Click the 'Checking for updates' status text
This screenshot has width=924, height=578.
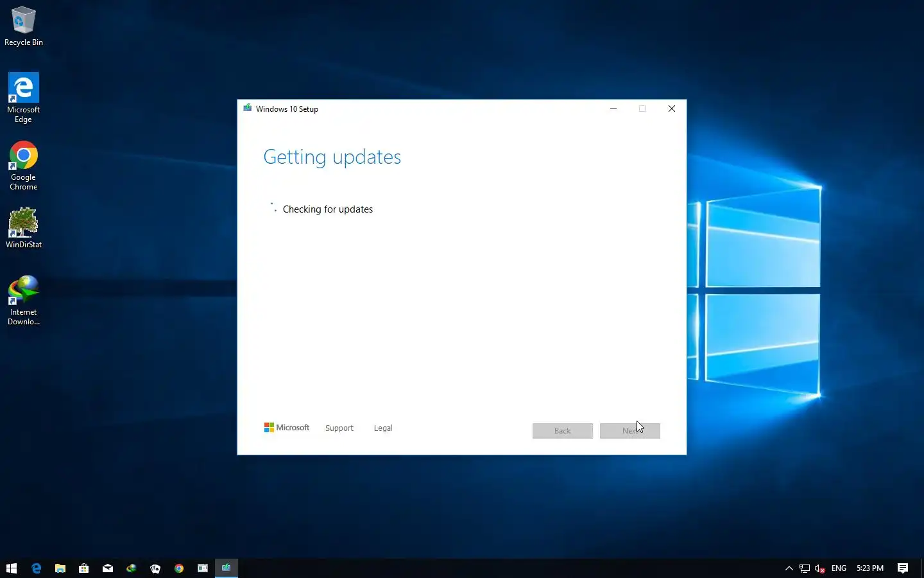[328, 209]
